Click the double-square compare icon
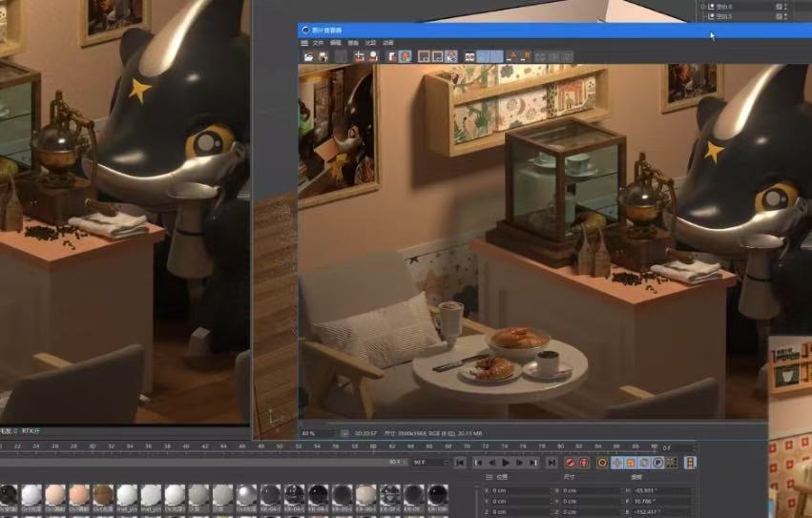This screenshot has width=812, height=518. coord(469,56)
